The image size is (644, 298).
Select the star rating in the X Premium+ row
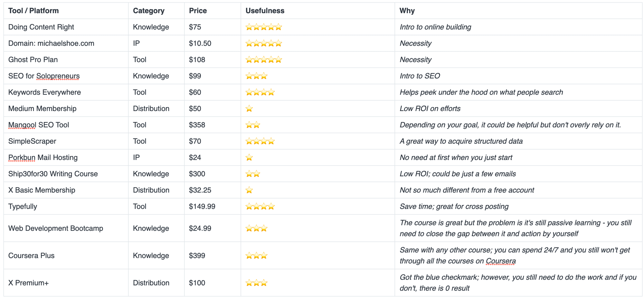256,283
